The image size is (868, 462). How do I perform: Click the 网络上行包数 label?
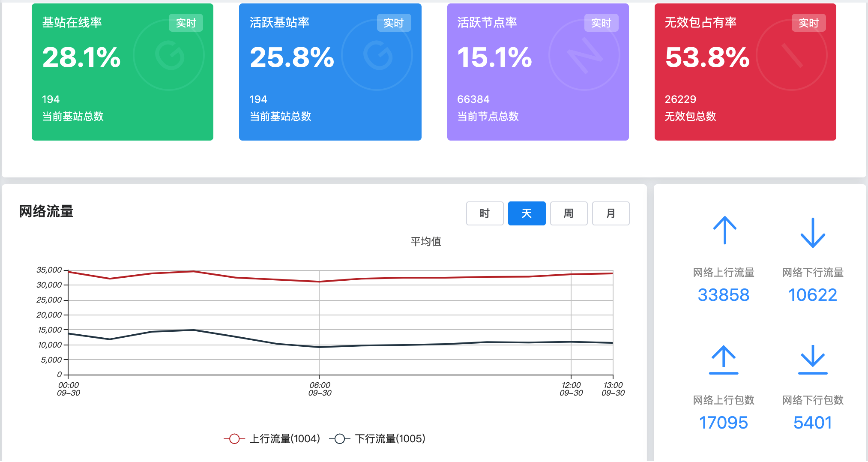724,400
